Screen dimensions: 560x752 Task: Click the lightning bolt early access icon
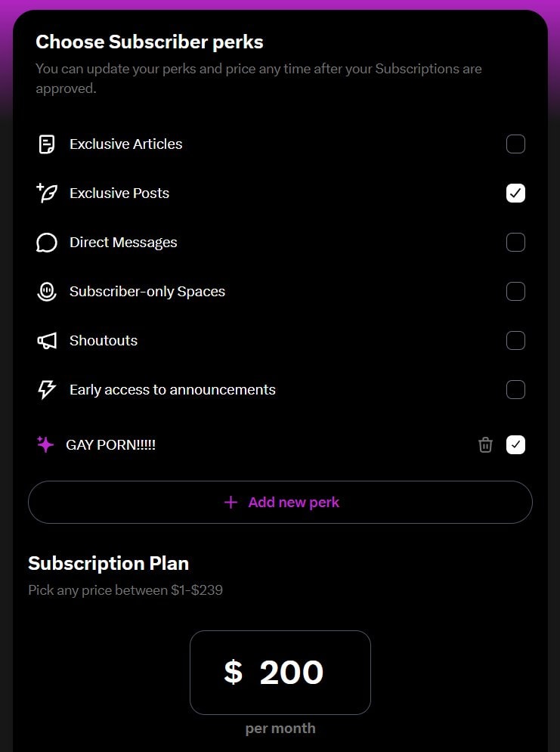point(47,390)
